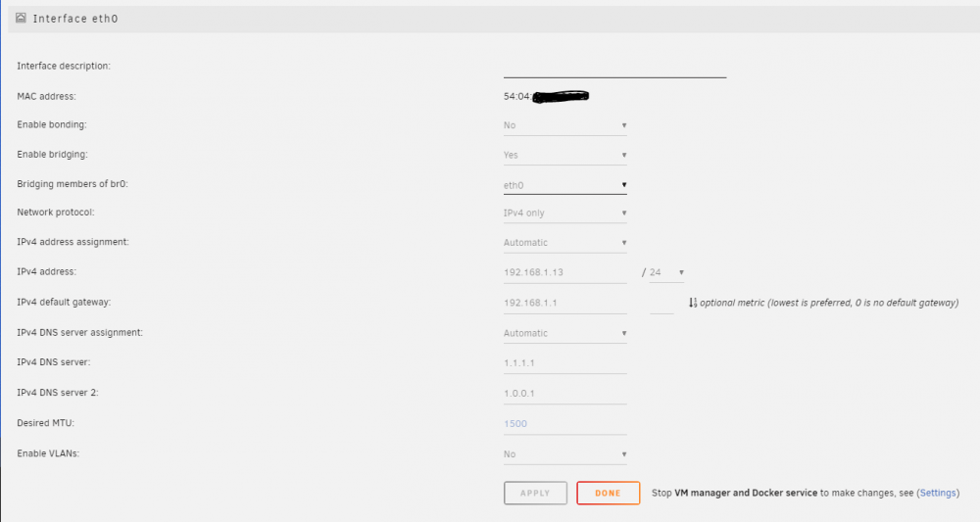Image resolution: width=980 pixels, height=522 pixels.
Task: Open the Enable bridging dropdown
Action: point(565,156)
